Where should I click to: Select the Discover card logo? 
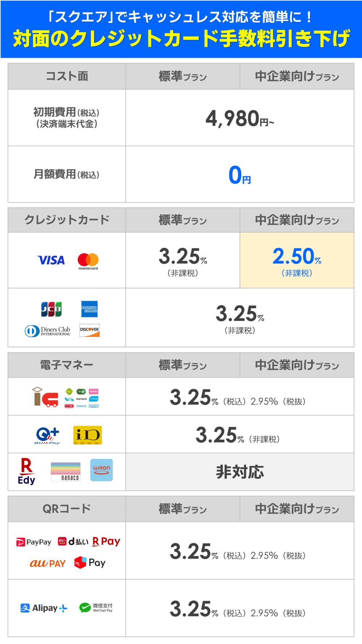[89, 330]
